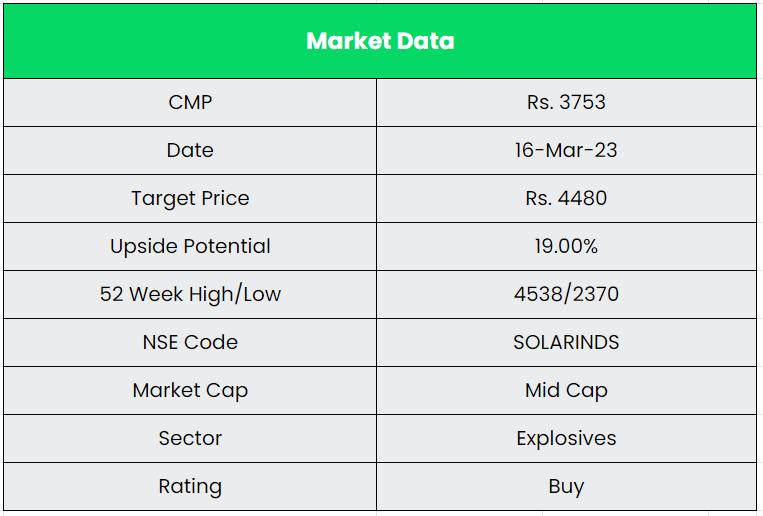
Task: Select the Upside Potential label cell
Action: click(190, 246)
